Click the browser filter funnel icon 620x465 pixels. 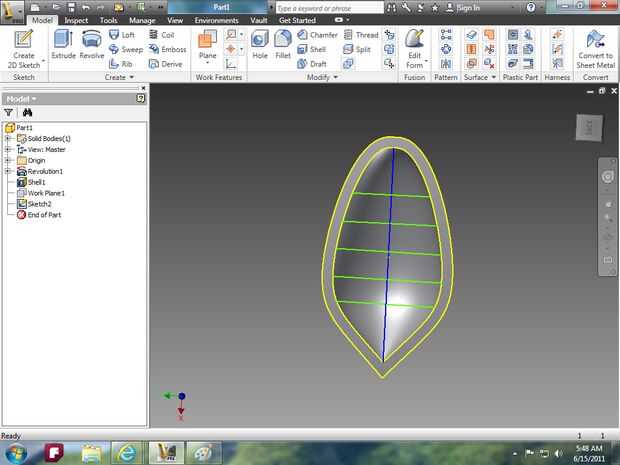pos(8,113)
